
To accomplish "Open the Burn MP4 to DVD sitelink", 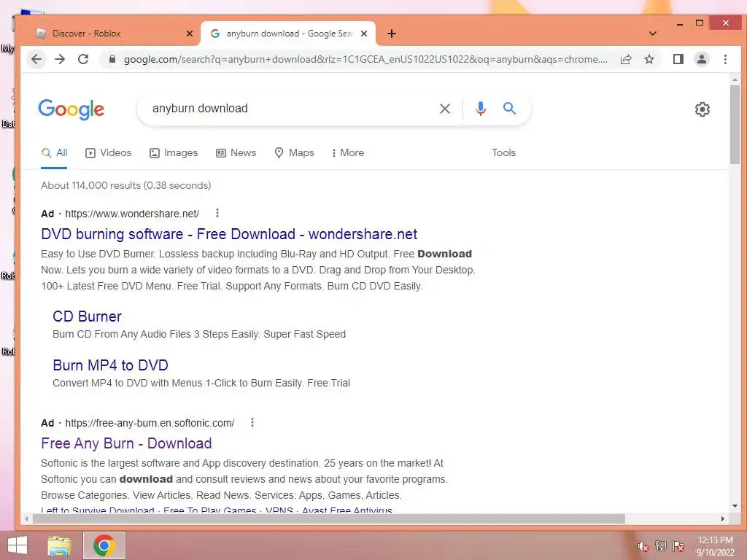I will click(111, 365).
